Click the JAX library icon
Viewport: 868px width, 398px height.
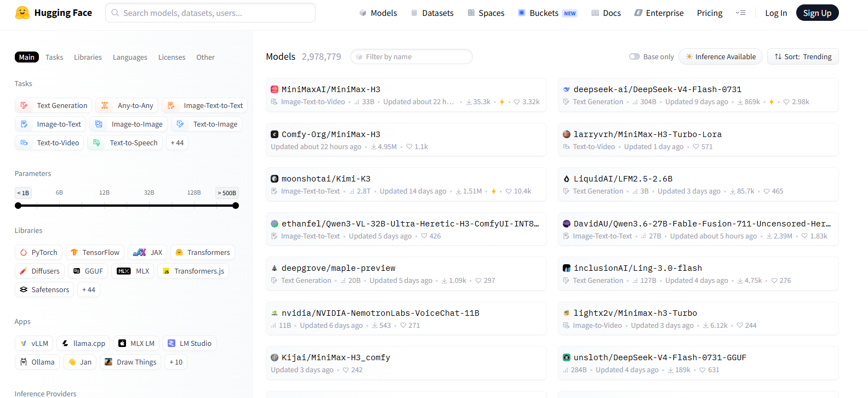(139, 253)
